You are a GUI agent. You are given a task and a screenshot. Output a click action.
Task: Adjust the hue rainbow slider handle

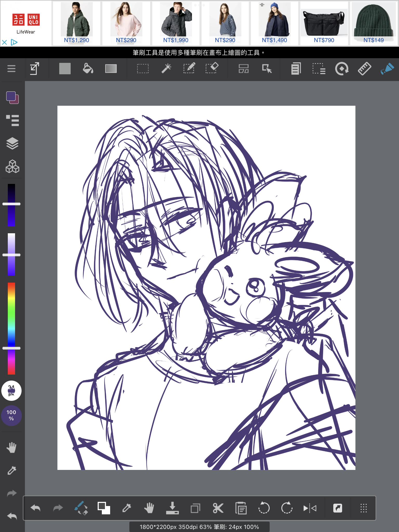tap(11, 348)
